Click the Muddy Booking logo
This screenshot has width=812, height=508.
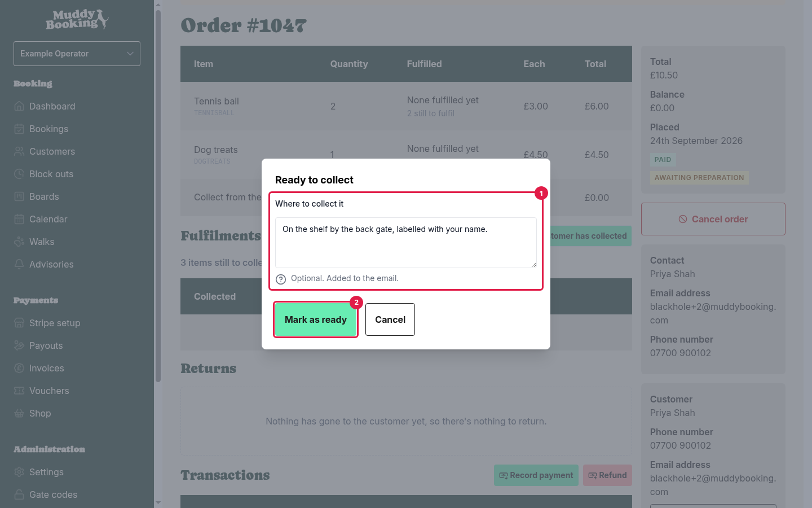pos(77,19)
